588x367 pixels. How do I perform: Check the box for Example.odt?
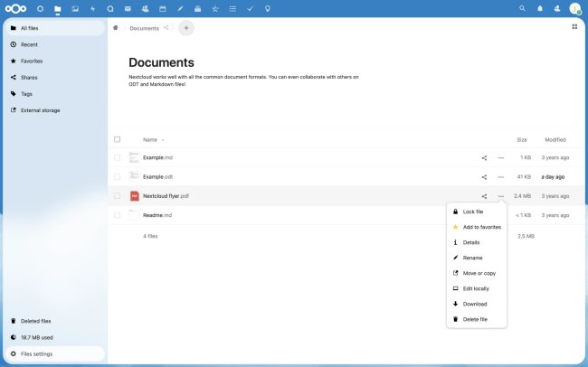[x=117, y=177]
